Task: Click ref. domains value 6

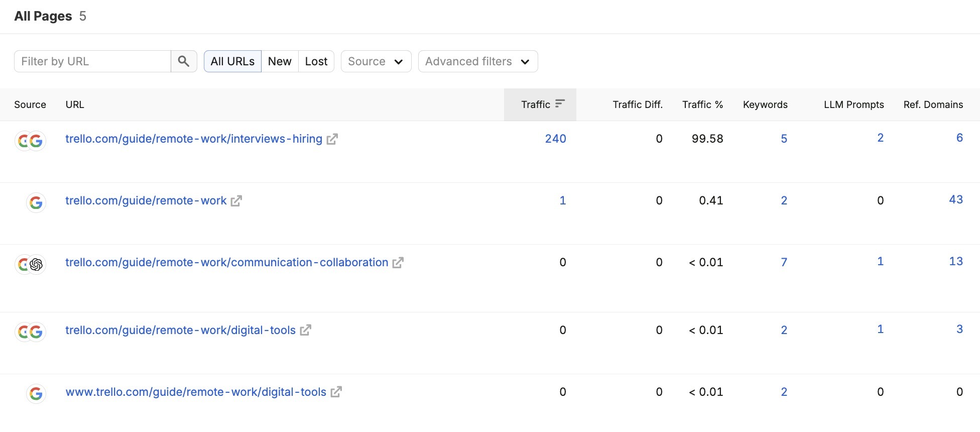Action: (959, 138)
